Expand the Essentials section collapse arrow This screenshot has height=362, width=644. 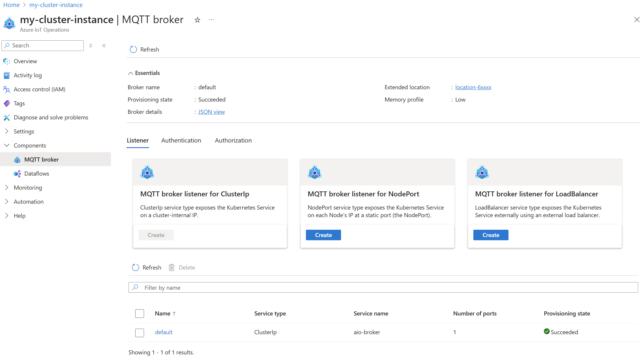(130, 73)
